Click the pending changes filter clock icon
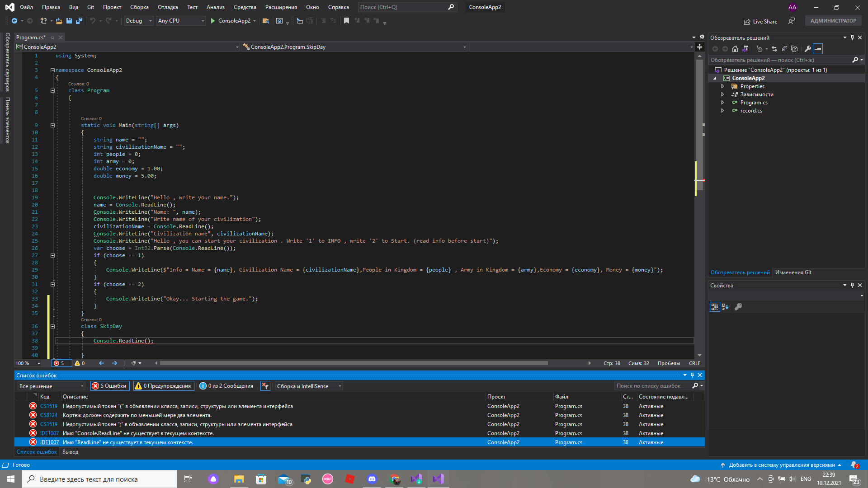Viewport: 868px width, 488px height. click(x=759, y=49)
